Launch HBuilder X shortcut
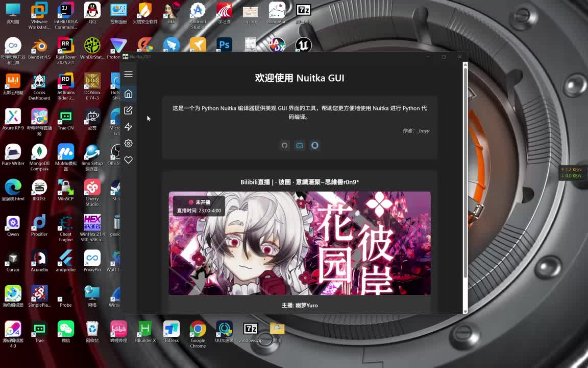588x368 pixels. [x=145, y=332]
